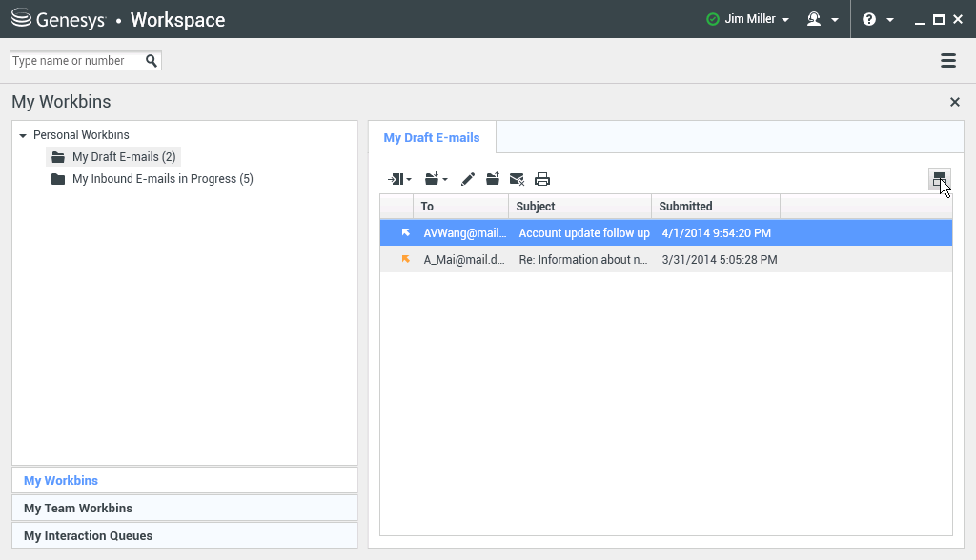Viewport: 976px width, 560px height.
Task: Click the move to workbin folder icon
Action: [493, 179]
